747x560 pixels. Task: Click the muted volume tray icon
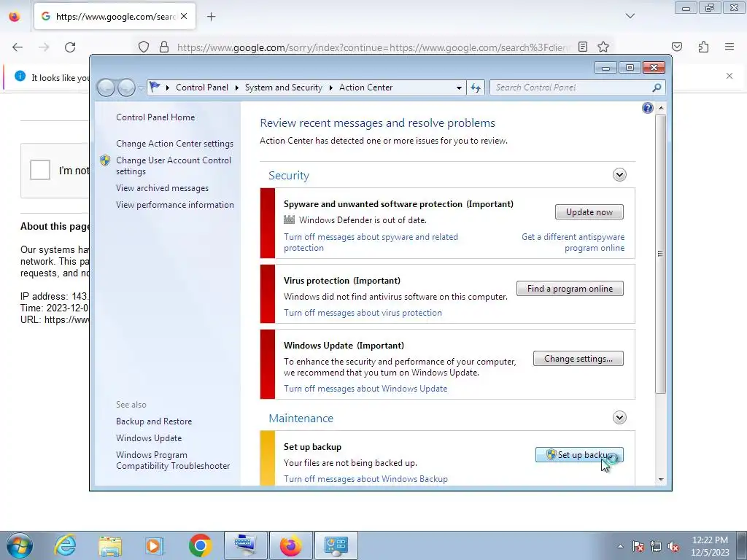673,546
